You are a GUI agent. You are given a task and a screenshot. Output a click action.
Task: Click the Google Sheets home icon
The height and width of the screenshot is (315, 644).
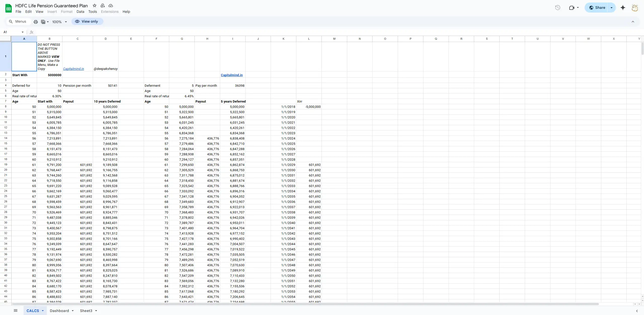(9, 8)
